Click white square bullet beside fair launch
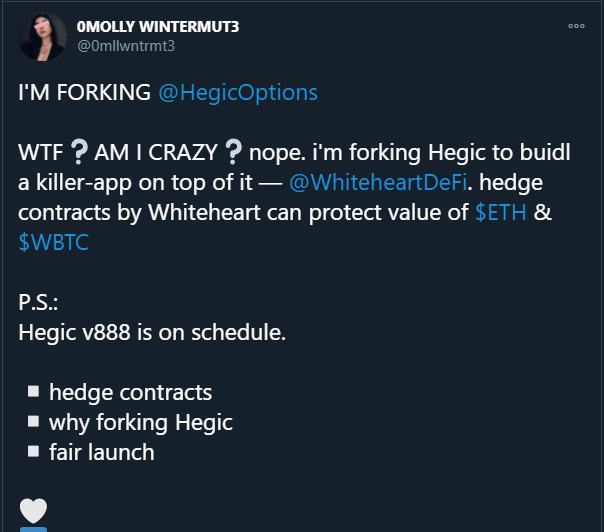The image size is (604, 532). click(34, 451)
